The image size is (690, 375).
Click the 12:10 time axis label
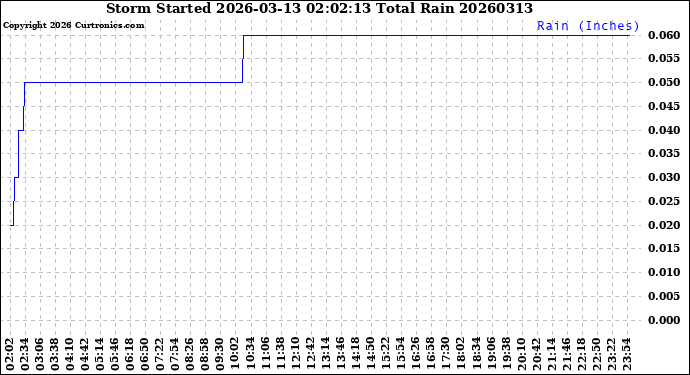pyautogui.click(x=295, y=354)
